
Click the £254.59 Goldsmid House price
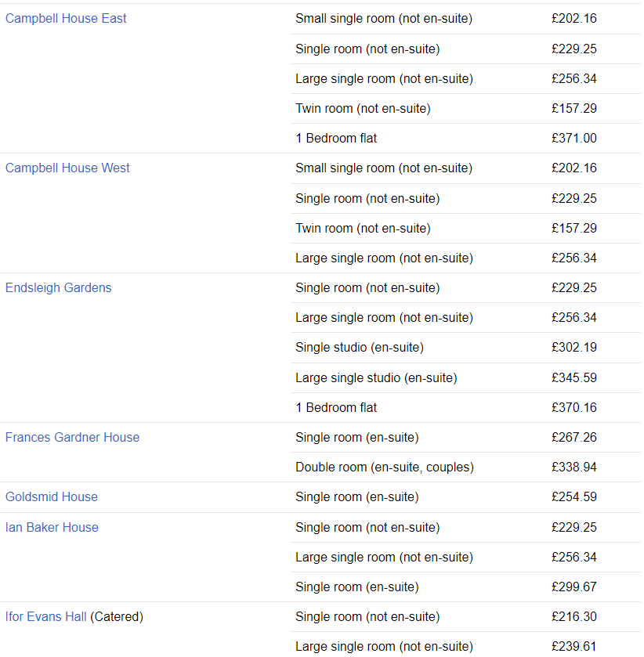[x=574, y=497]
